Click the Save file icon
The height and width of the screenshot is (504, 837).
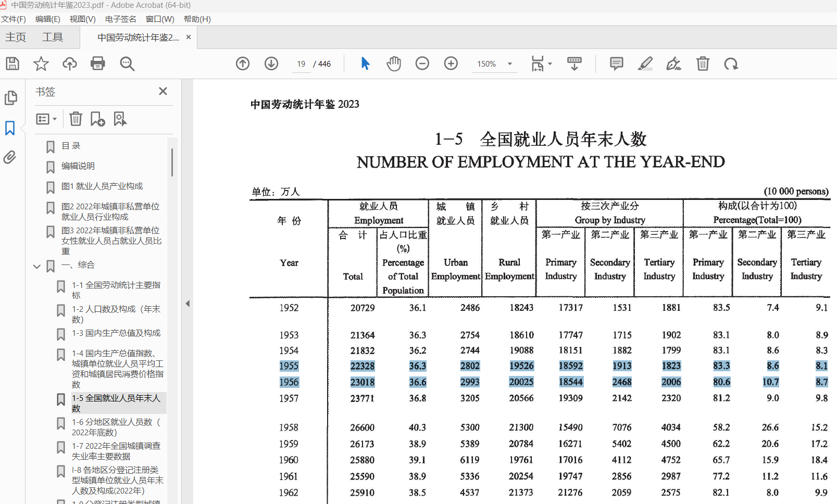13,64
